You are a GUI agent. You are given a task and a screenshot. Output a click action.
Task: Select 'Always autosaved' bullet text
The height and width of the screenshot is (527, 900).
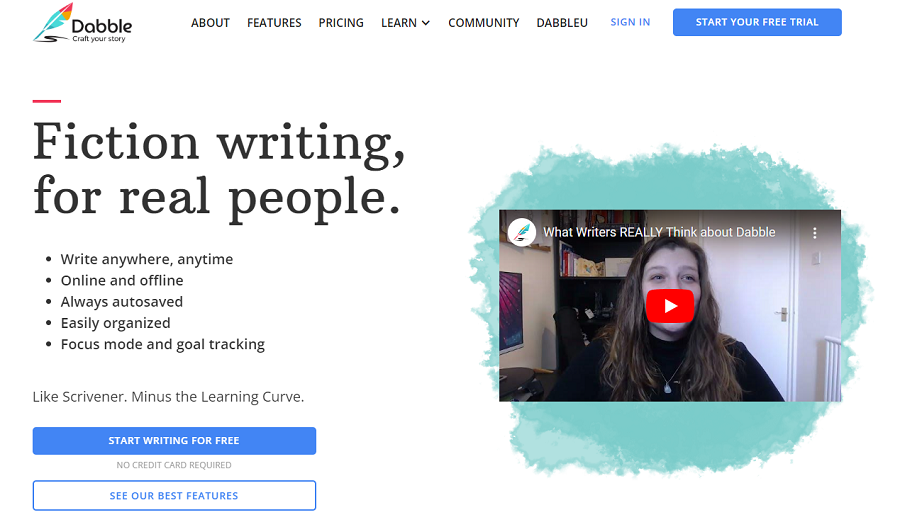(122, 302)
